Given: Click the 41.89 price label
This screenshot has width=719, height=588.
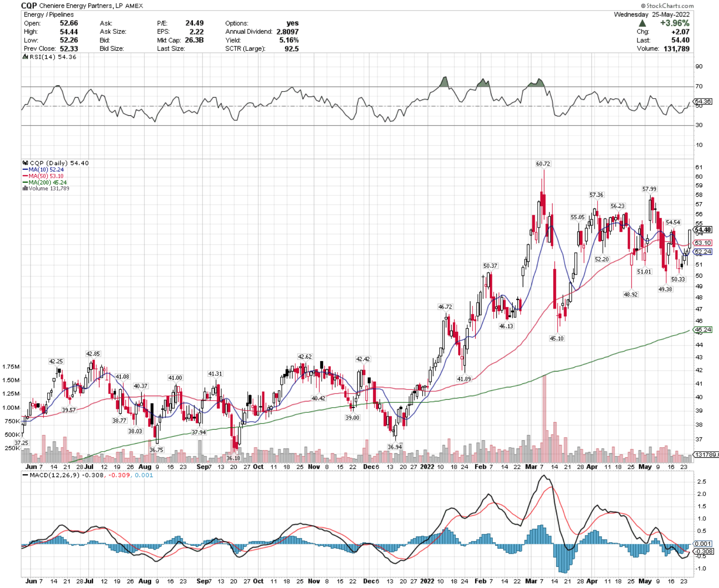Looking at the screenshot, I should point(464,379).
